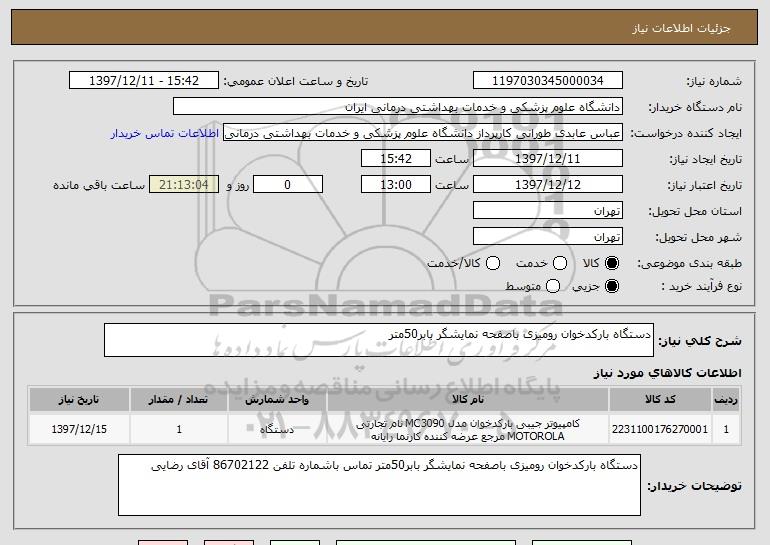
Task: Click the MC3090 MOTOROLA product name cell
Action: 468,429
